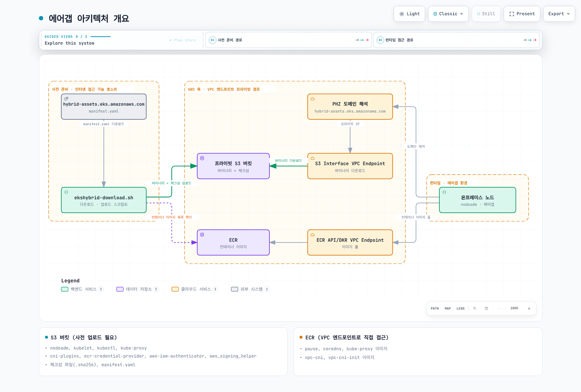Toggle 클라우드 서비스 legend filter
Viewport: 581px width, 392px height.
pyautogui.click(x=195, y=289)
